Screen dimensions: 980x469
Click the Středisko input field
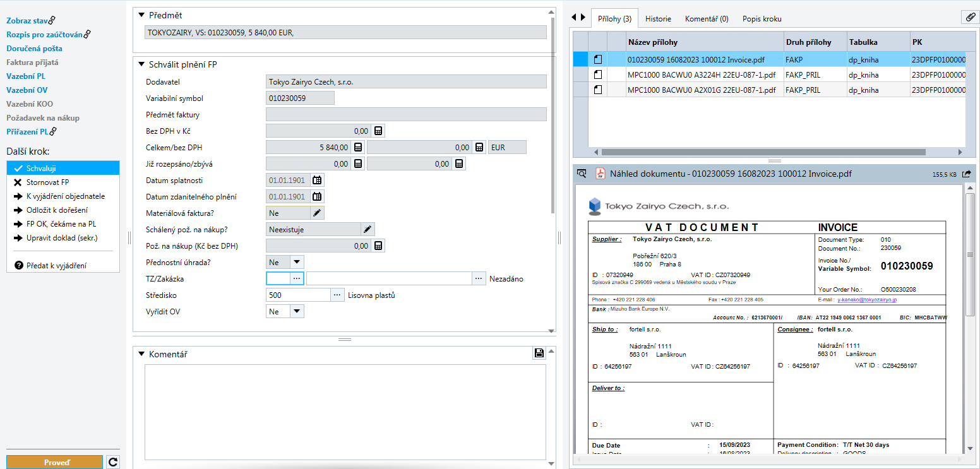click(299, 295)
